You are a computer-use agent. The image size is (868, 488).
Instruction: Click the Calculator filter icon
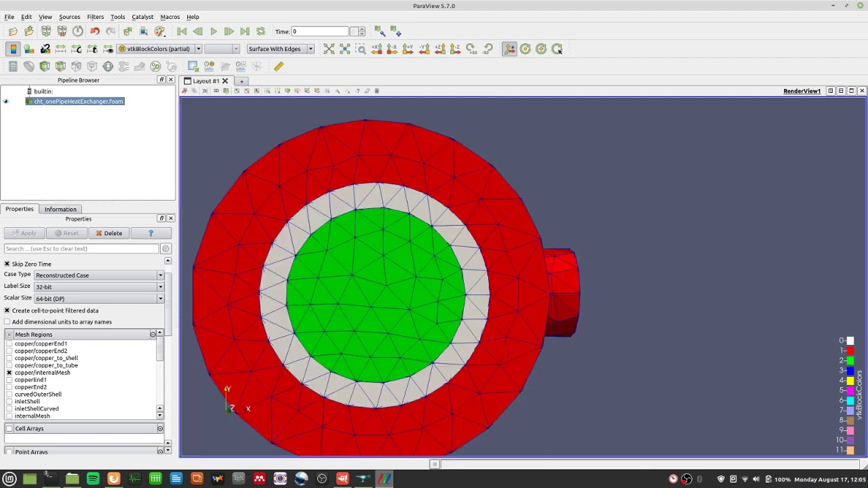13,66
